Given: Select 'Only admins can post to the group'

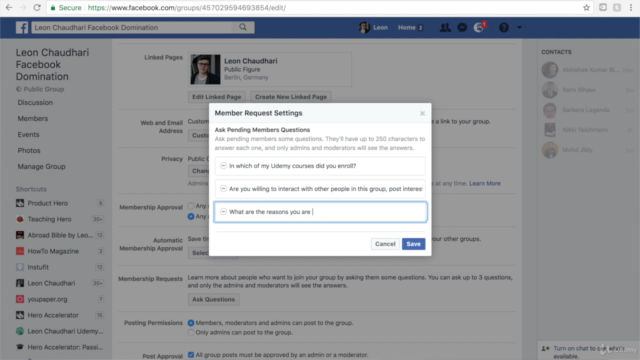Looking at the screenshot, I should coord(191,332).
